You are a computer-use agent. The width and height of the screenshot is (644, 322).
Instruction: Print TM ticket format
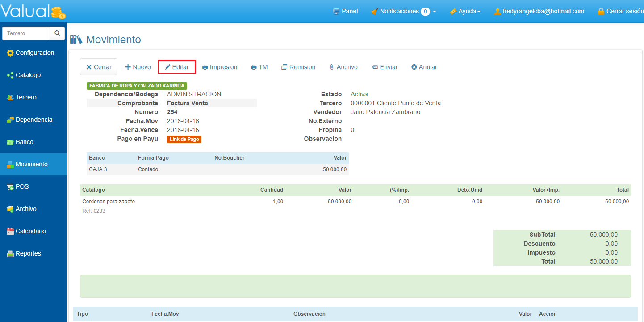click(259, 67)
